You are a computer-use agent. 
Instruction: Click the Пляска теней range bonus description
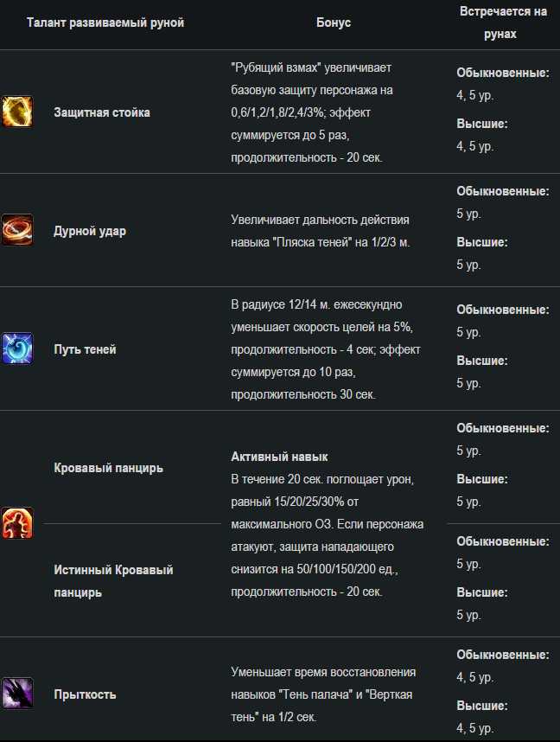321,232
